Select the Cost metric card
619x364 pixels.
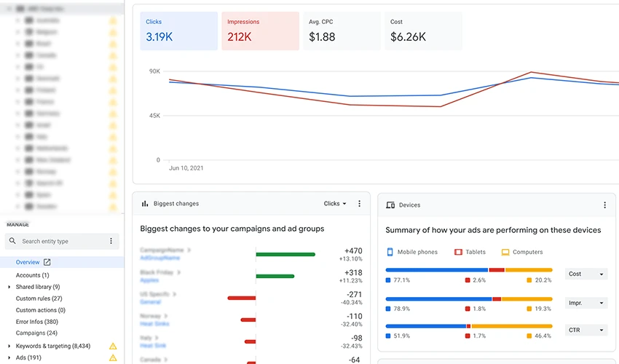click(x=423, y=31)
